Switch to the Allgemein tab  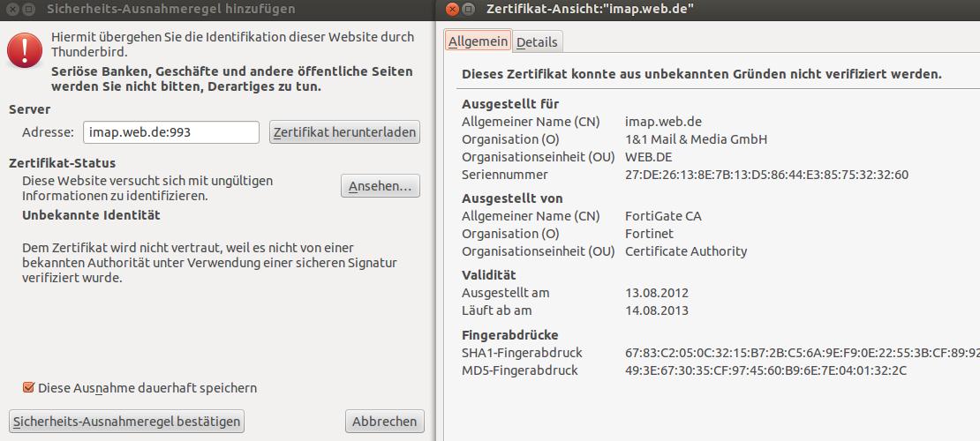(479, 41)
